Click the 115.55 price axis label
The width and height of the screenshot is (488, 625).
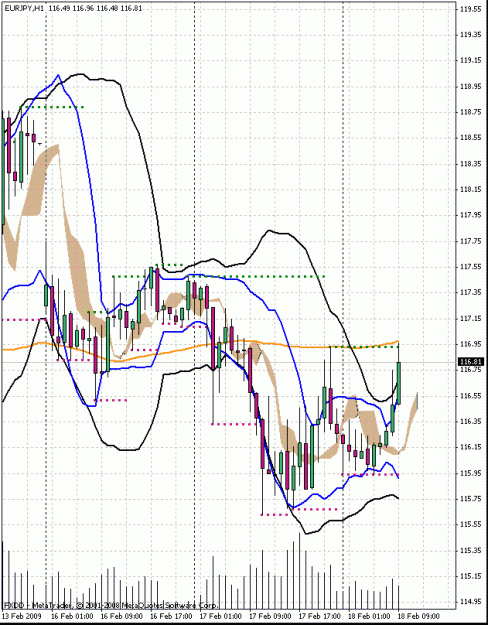470,525
